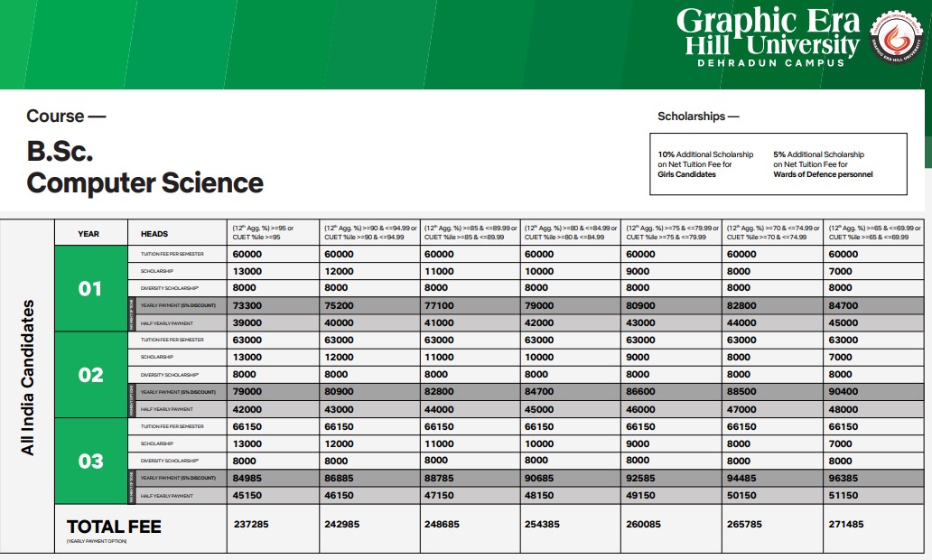Click the vertical 'All India Candidates' label
The image size is (932, 560).
(27, 378)
